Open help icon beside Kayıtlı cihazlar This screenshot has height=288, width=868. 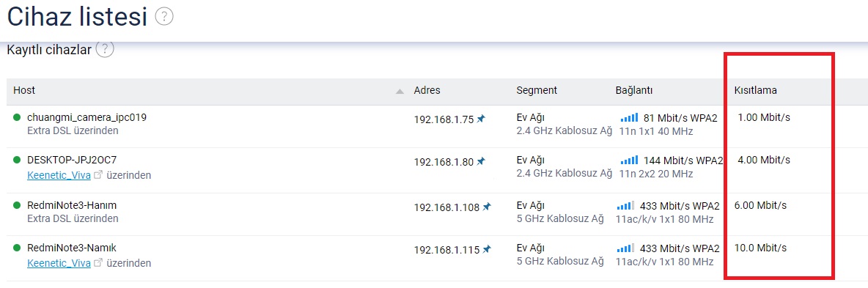click(x=105, y=49)
